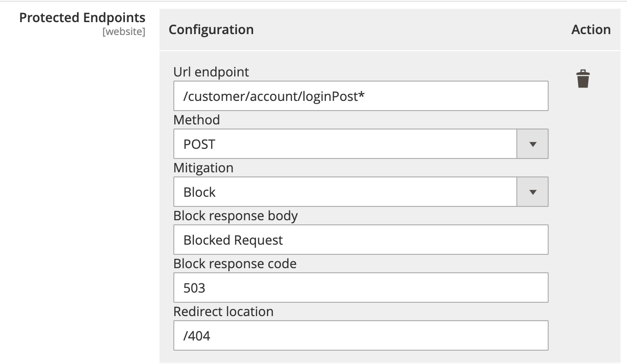Click the Action column header
The height and width of the screenshot is (364, 627).
pyautogui.click(x=591, y=29)
